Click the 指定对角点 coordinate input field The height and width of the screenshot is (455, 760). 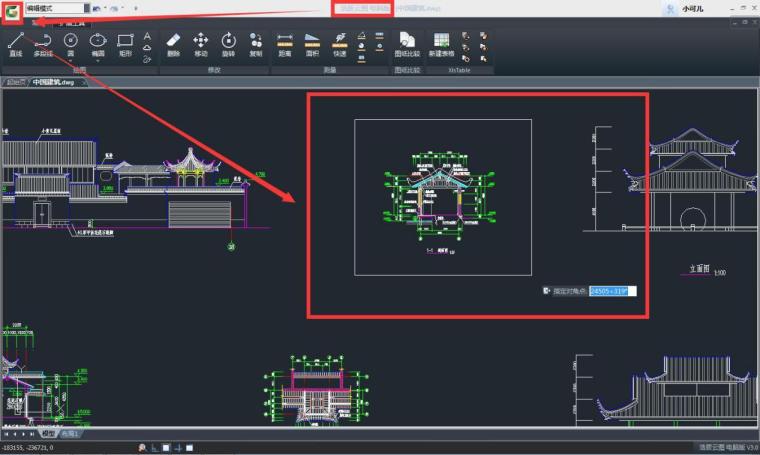[x=612, y=291]
